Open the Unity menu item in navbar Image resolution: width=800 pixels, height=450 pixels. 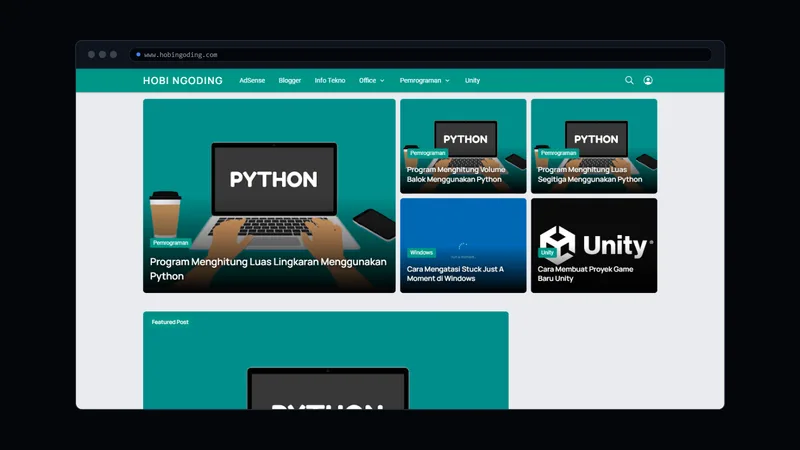click(x=472, y=81)
